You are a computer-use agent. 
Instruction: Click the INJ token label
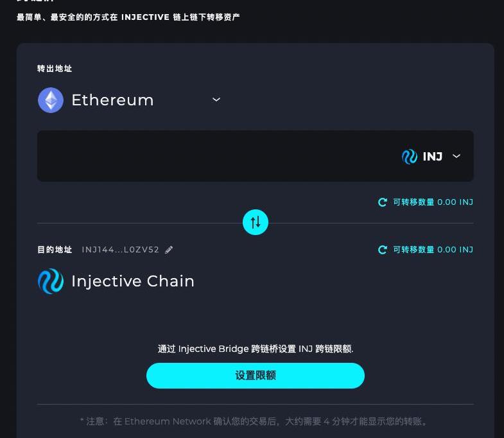433,156
